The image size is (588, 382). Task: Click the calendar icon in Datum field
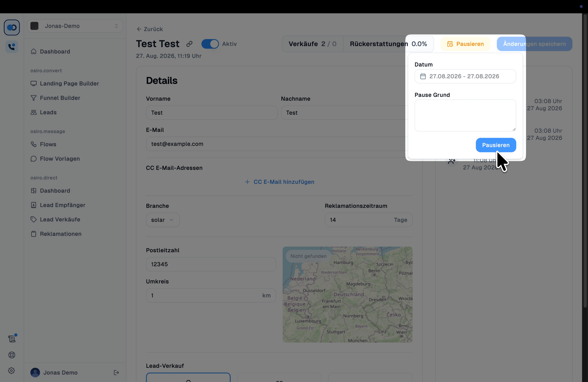[x=423, y=76]
